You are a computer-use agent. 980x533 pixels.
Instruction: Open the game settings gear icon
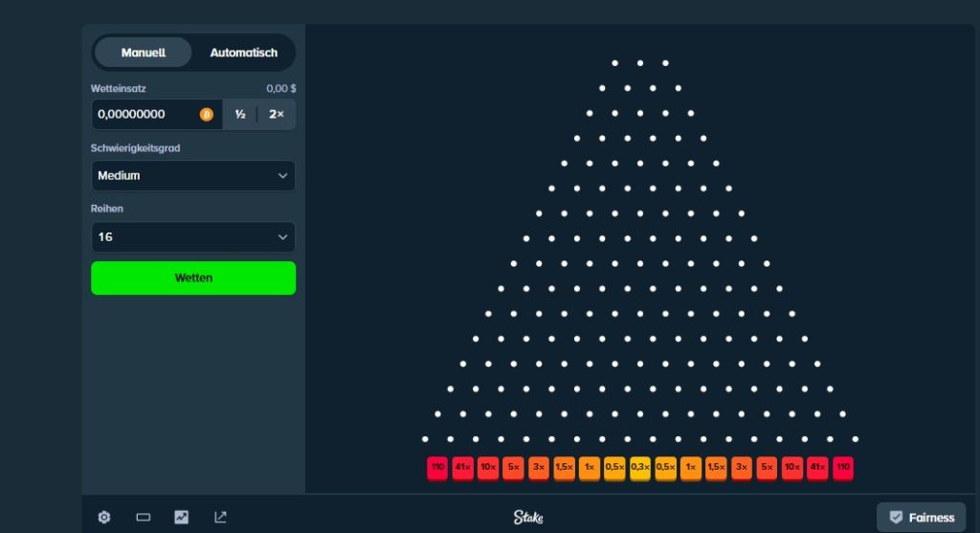[x=104, y=518]
